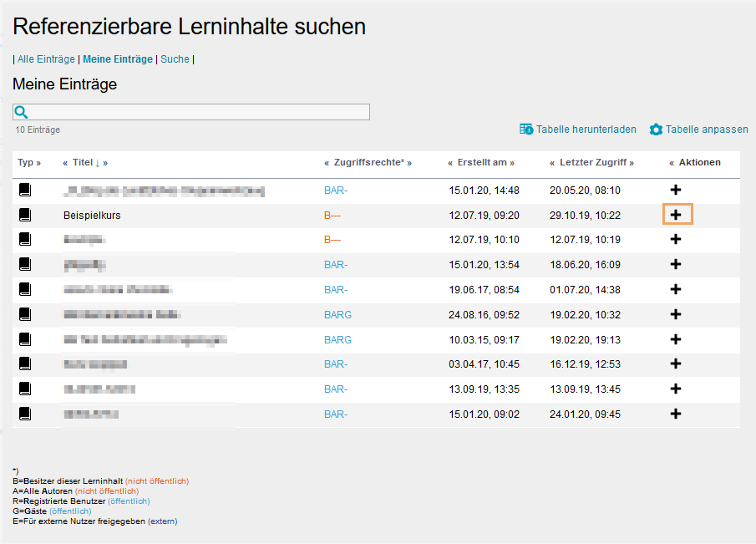Switch to the Alle Einträge tab
Image resolution: width=756 pixels, height=544 pixels.
(46, 58)
